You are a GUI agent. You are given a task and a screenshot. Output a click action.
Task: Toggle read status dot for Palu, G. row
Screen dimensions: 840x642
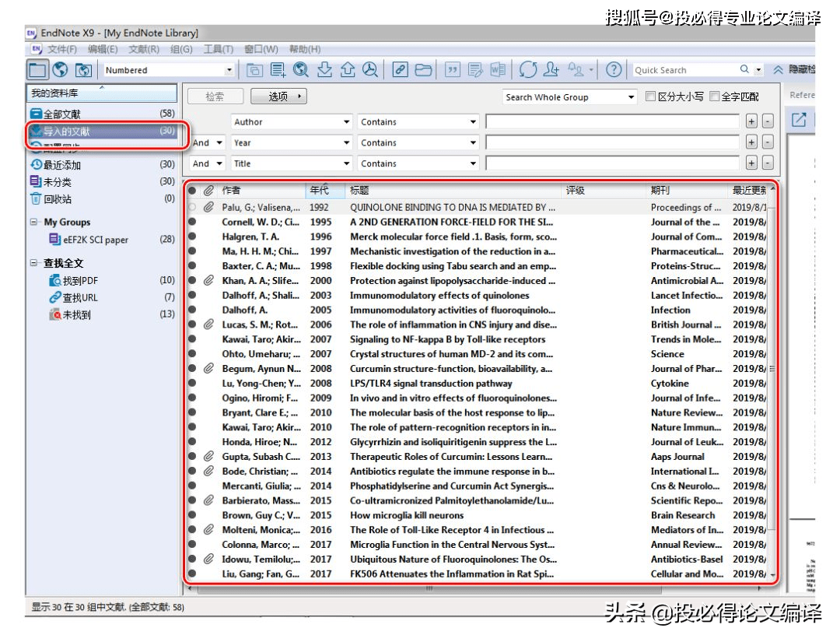point(192,207)
